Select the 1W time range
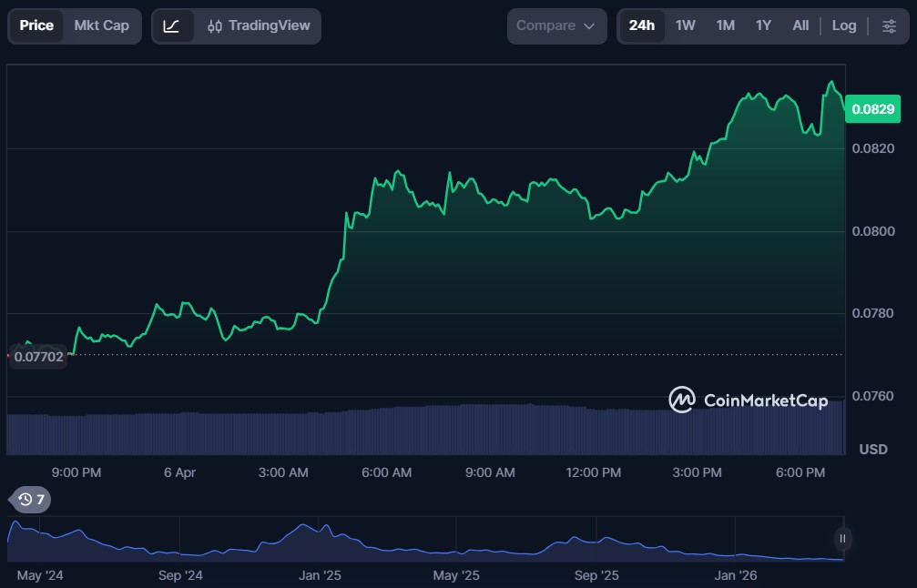Viewport: 917px width, 588px height. click(x=685, y=25)
